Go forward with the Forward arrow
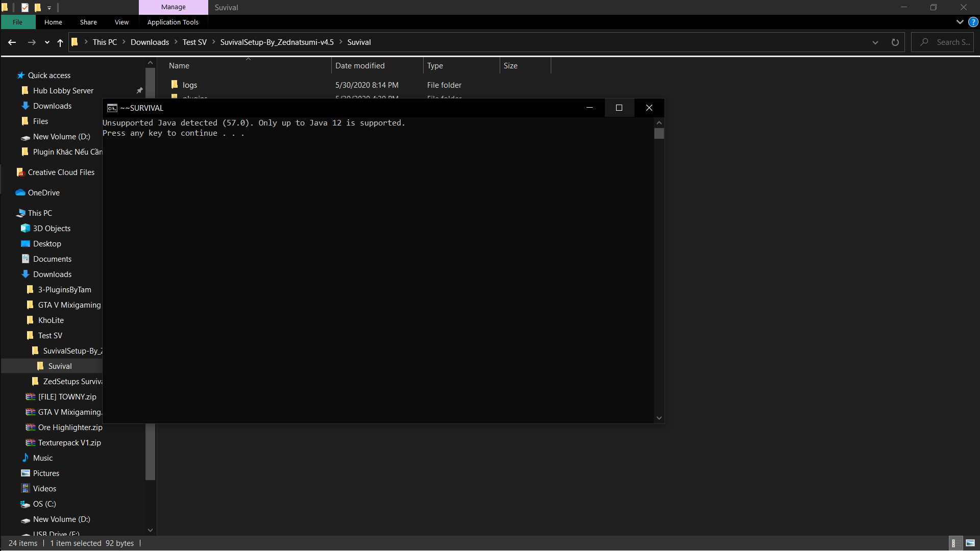Viewport: 980px width, 551px height. click(x=32, y=42)
